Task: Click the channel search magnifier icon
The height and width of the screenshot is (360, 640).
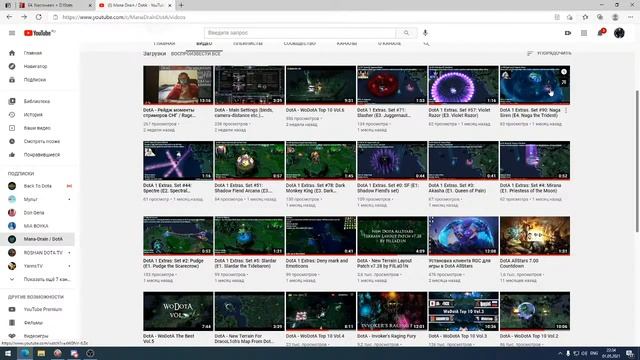Action: [x=427, y=43]
